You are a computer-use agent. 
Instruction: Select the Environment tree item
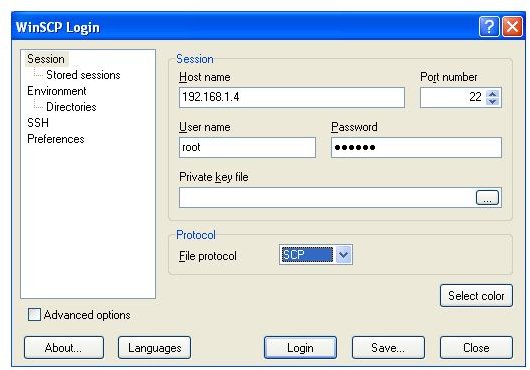point(57,91)
